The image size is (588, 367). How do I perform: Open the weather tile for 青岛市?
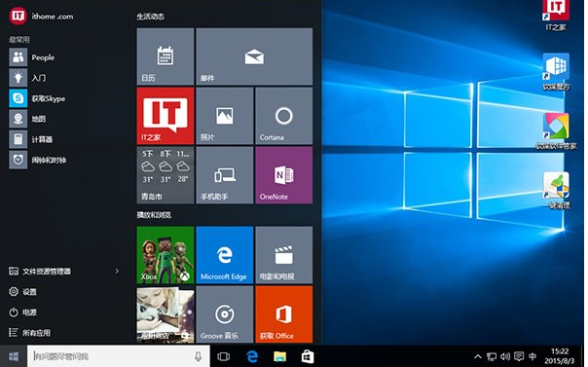click(165, 175)
